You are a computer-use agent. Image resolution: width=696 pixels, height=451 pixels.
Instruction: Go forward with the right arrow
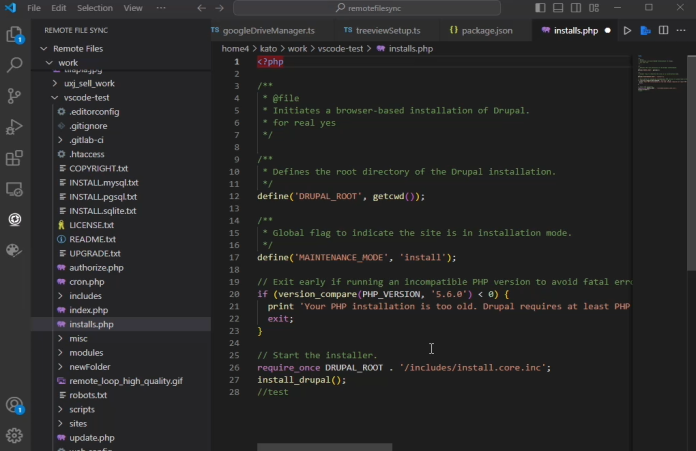tap(219, 8)
